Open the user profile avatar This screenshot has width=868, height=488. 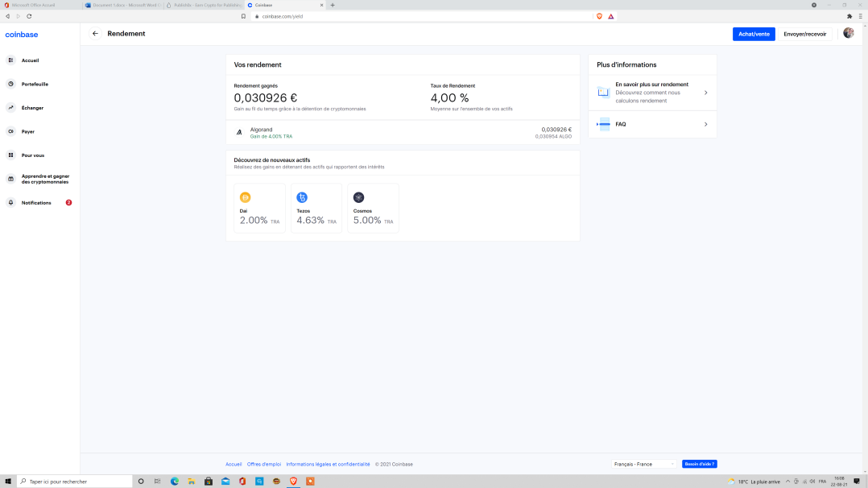[848, 34]
